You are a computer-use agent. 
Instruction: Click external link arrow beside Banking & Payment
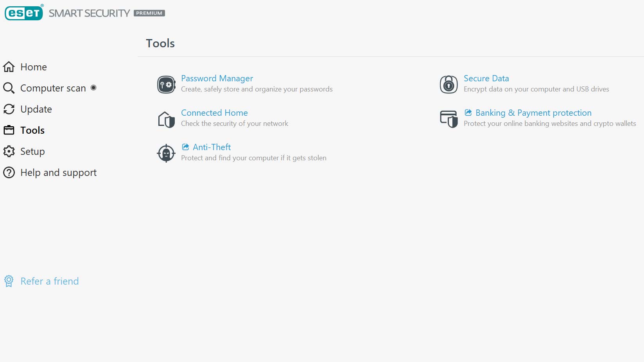[468, 113]
